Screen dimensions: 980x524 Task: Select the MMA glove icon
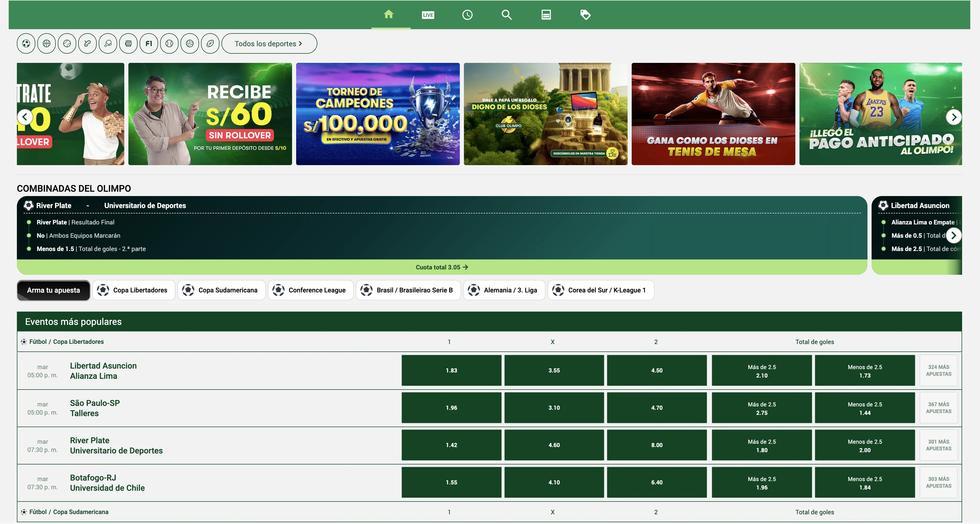pos(129,43)
